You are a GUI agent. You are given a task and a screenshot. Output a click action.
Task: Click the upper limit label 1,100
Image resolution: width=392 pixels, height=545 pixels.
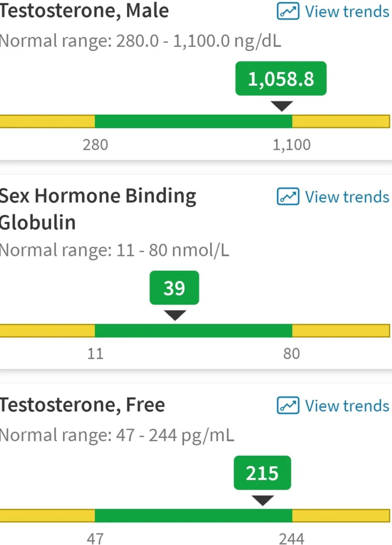pos(292,145)
